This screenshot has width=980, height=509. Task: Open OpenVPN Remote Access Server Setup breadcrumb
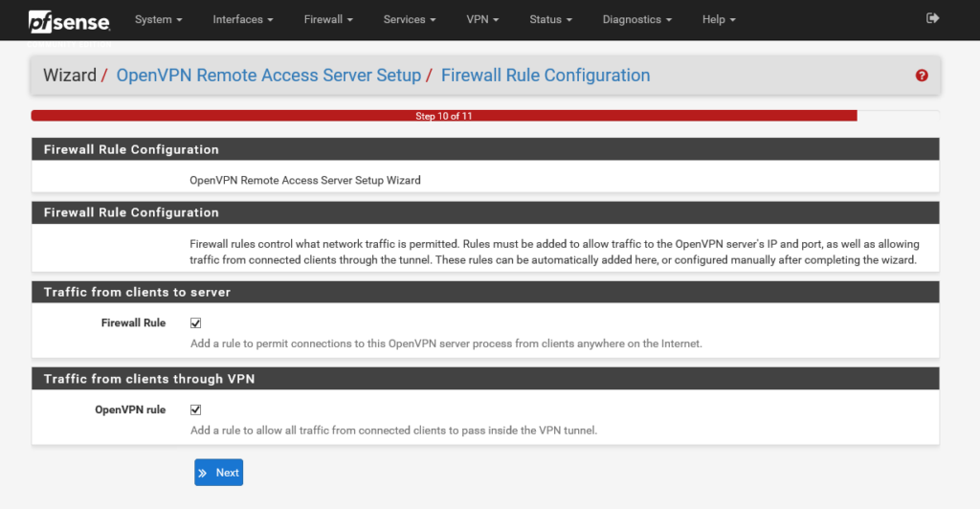tap(269, 75)
